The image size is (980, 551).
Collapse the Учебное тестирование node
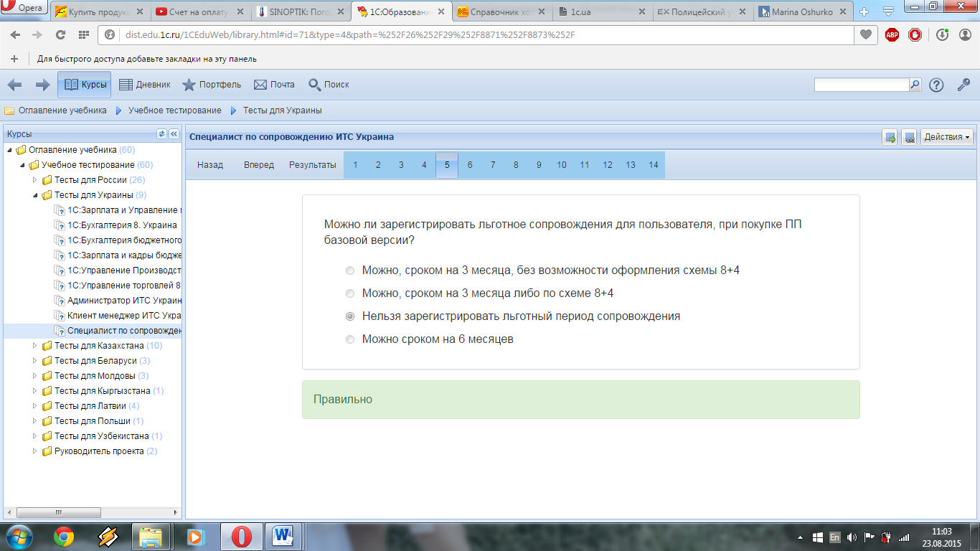tap(23, 165)
